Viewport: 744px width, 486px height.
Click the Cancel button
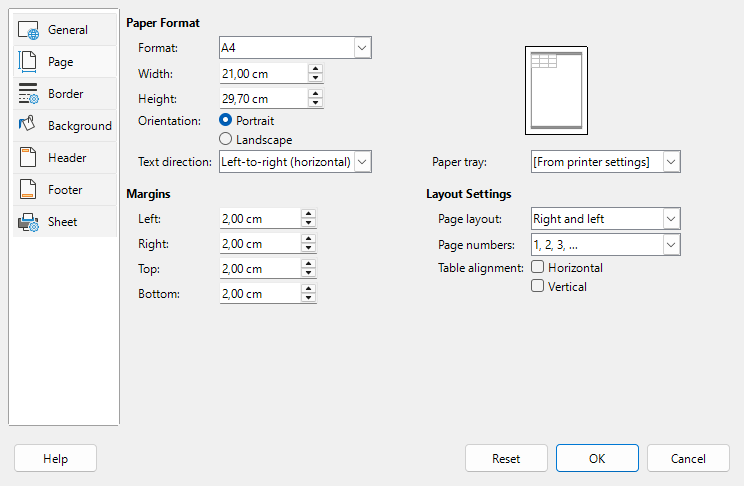(x=688, y=458)
